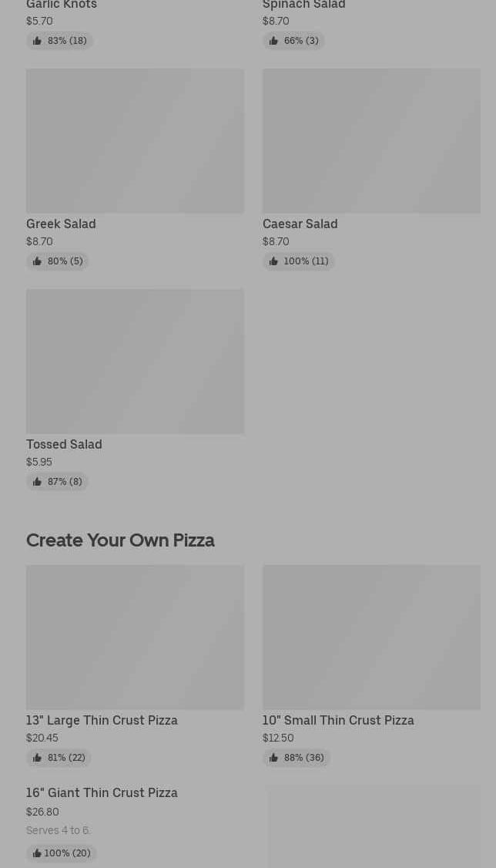Open the Greek Salad item image
The width and height of the screenshot is (496, 868).
tap(135, 141)
